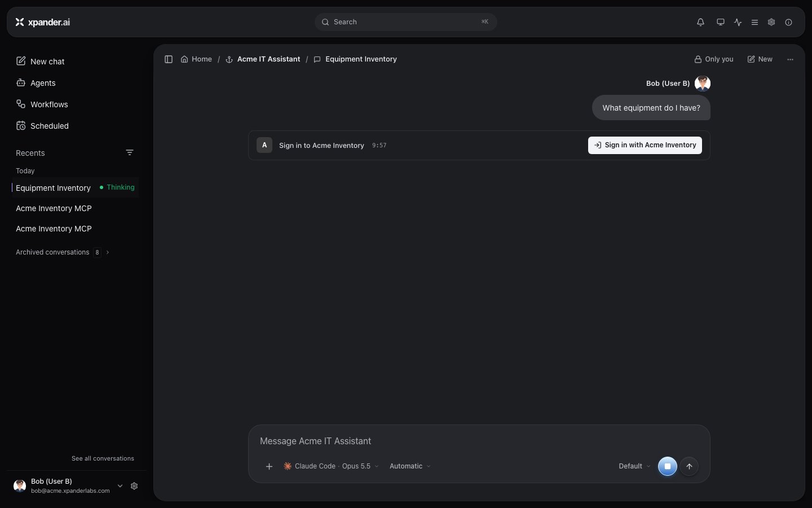Click the list lines icon in the top bar
This screenshot has width=812, height=508.
[x=754, y=22]
